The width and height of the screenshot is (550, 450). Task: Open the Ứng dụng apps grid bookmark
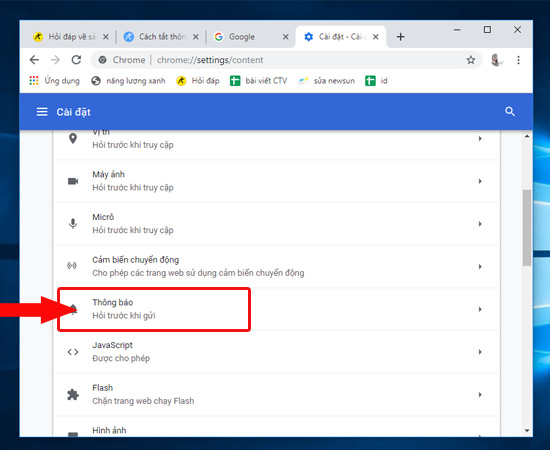pos(55,81)
